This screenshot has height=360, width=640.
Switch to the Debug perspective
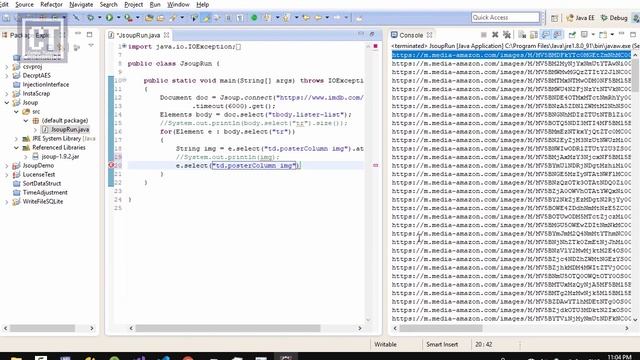click(x=614, y=18)
